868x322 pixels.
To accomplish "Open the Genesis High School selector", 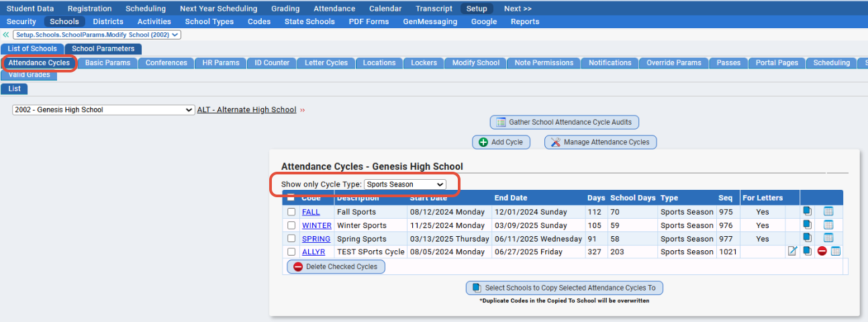I will point(103,110).
